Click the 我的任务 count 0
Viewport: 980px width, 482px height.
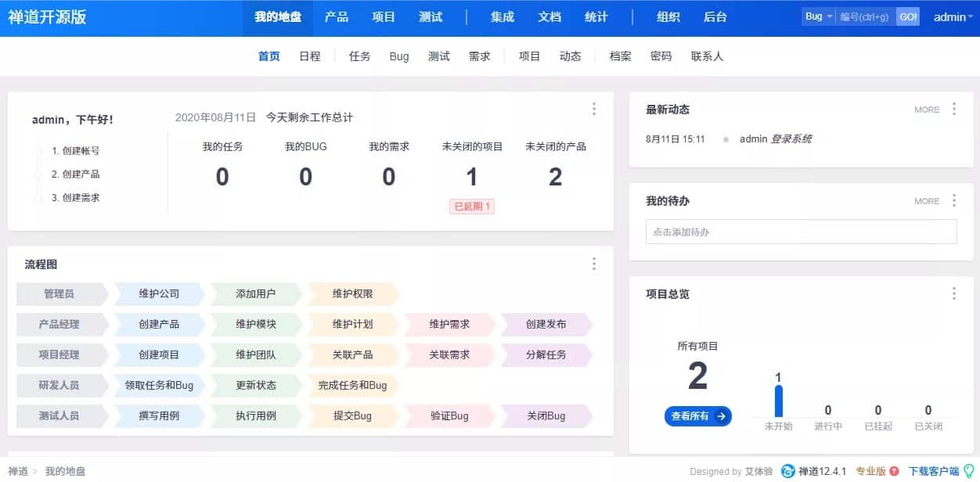point(222,177)
